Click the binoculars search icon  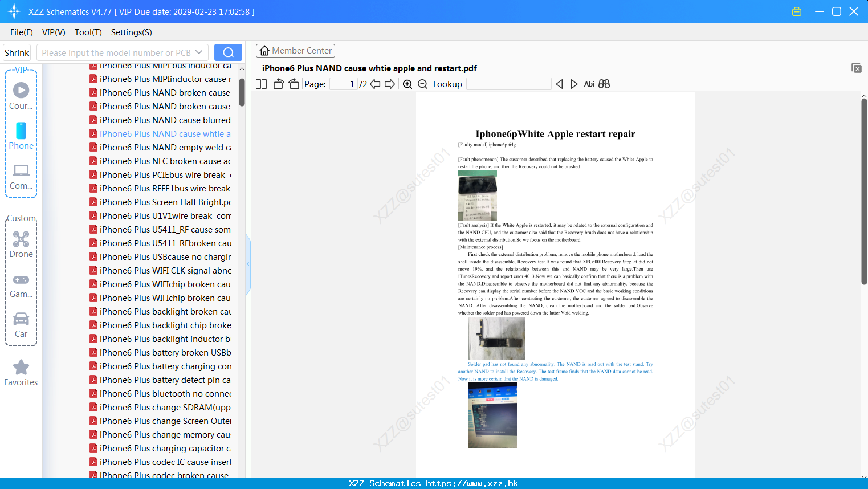[604, 84]
